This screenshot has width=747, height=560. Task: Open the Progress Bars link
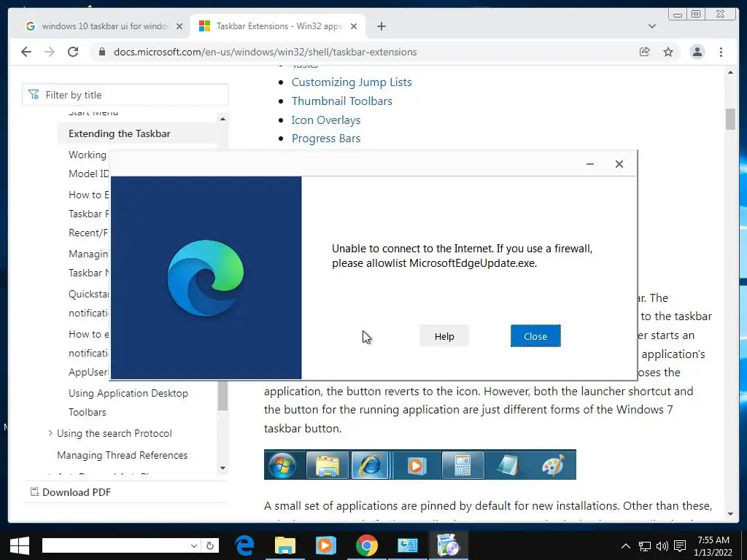pos(326,139)
